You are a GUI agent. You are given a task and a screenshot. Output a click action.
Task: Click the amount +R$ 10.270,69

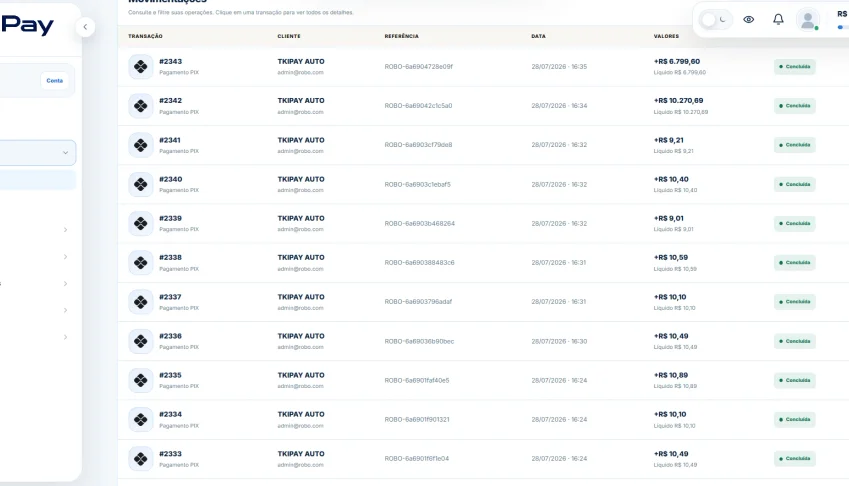coord(678,101)
